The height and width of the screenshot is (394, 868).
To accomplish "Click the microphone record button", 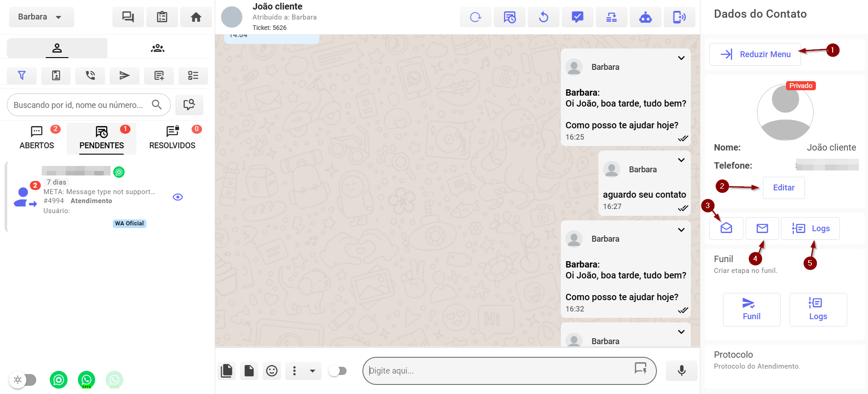I will tap(681, 370).
